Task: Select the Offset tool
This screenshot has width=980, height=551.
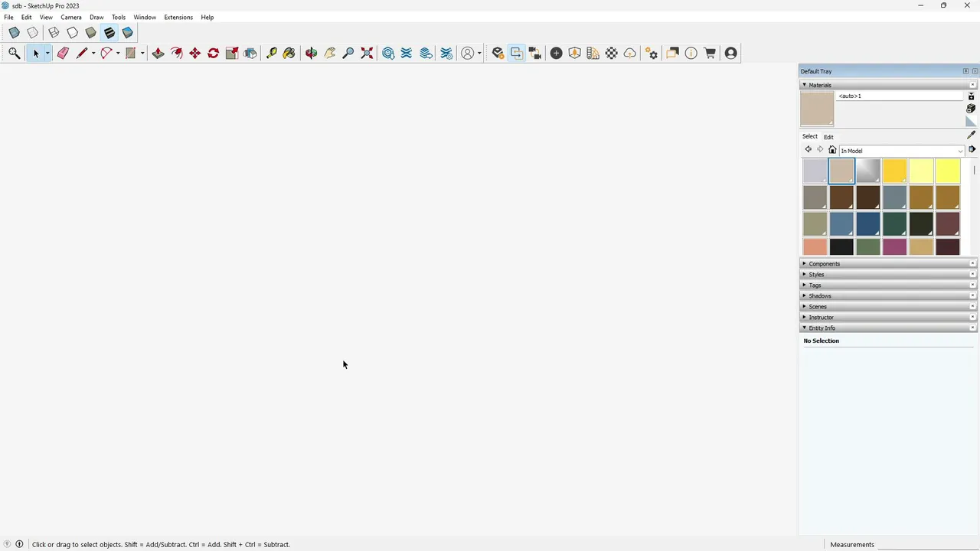Action: (x=176, y=53)
